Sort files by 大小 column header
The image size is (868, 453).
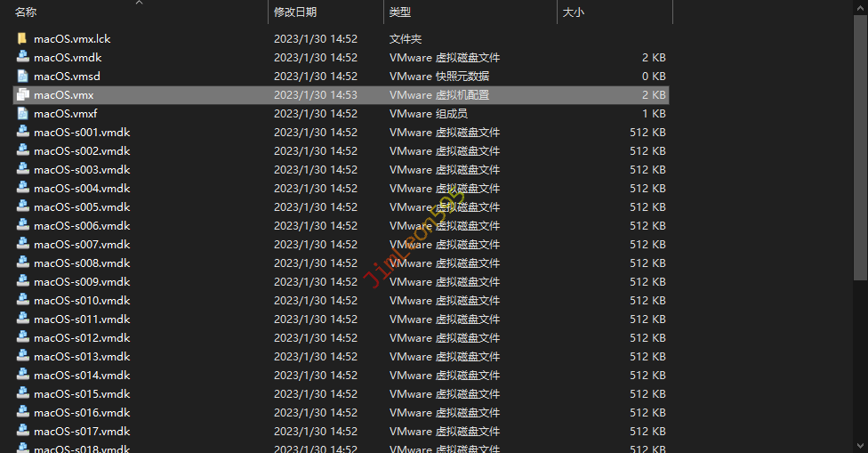tap(574, 12)
